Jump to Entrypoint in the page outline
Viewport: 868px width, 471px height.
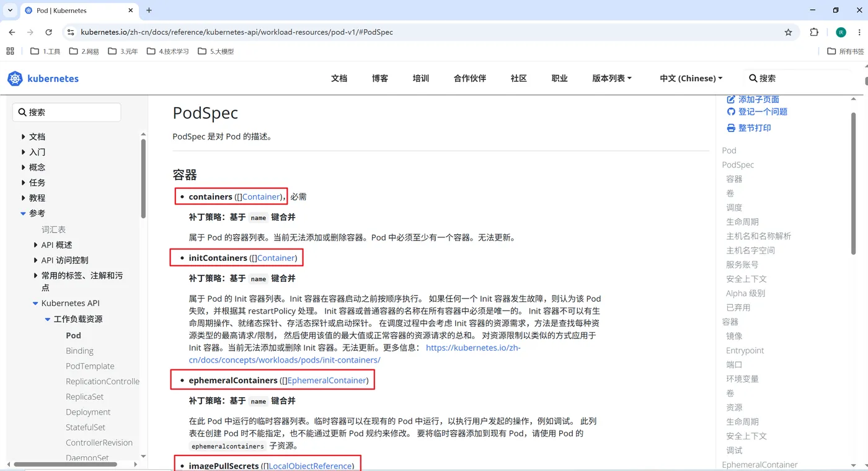[745, 350]
